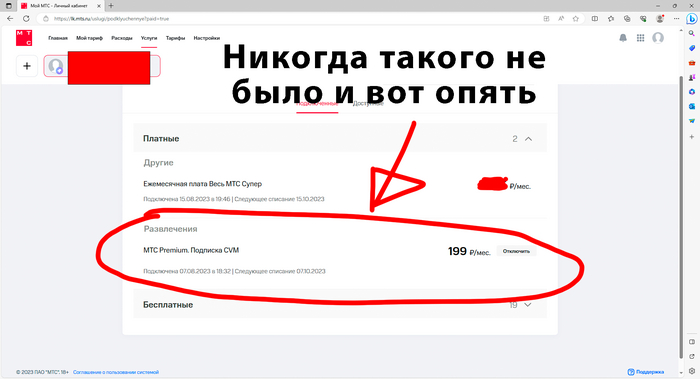This screenshot has width=700, height=379.
Task: Open the apps icon in address bar
Action: 546,19
